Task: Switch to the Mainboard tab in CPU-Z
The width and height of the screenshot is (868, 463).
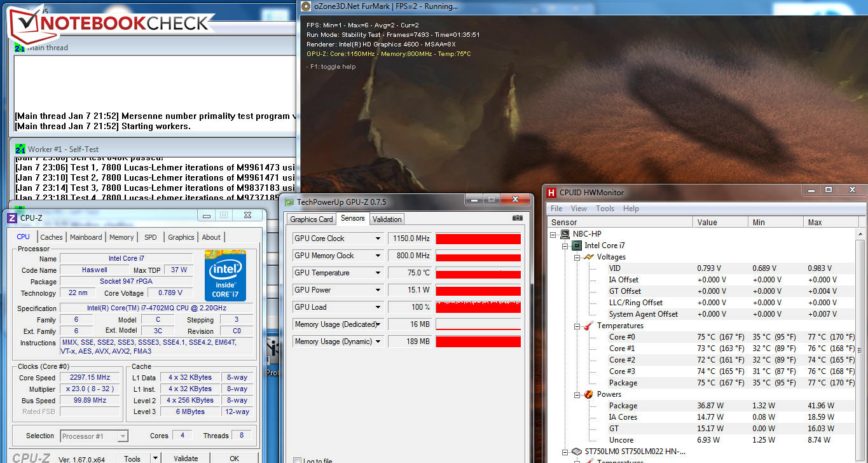Action: pyautogui.click(x=86, y=237)
